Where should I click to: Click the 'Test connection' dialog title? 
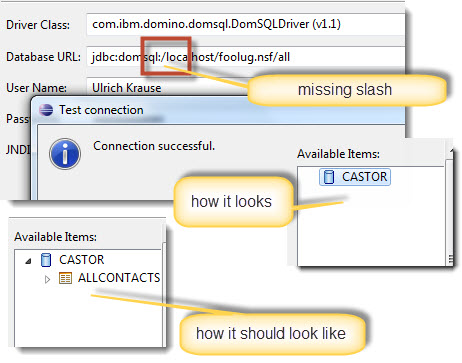tap(101, 110)
